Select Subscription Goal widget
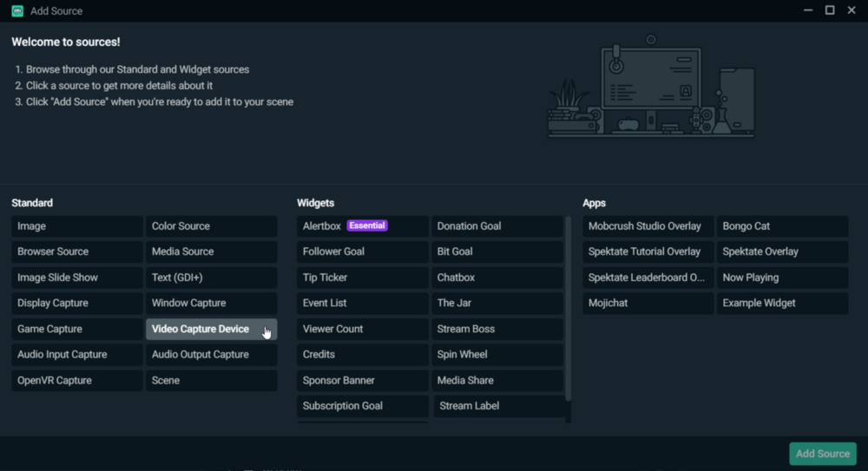The image size is (868, 471). (363, 406)
